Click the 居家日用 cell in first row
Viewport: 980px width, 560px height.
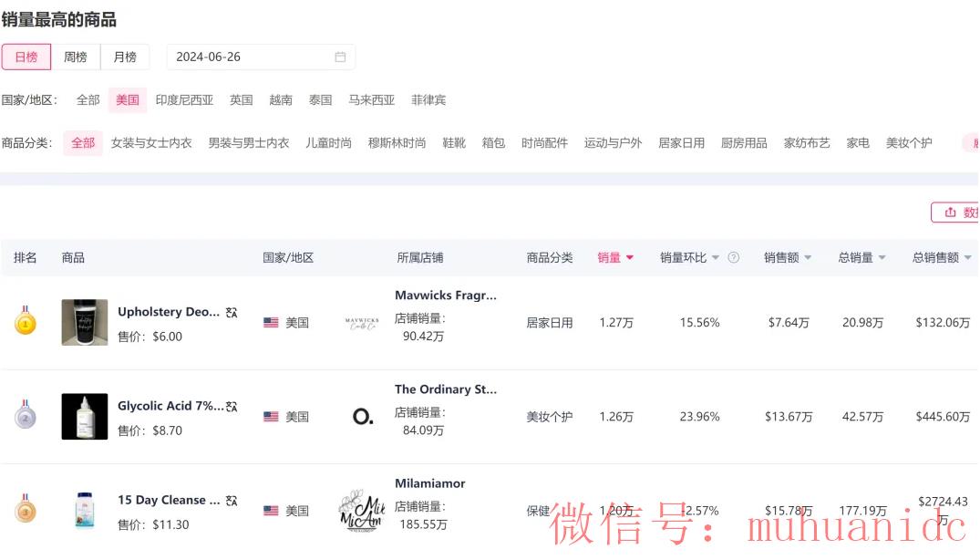pos(550,323)
